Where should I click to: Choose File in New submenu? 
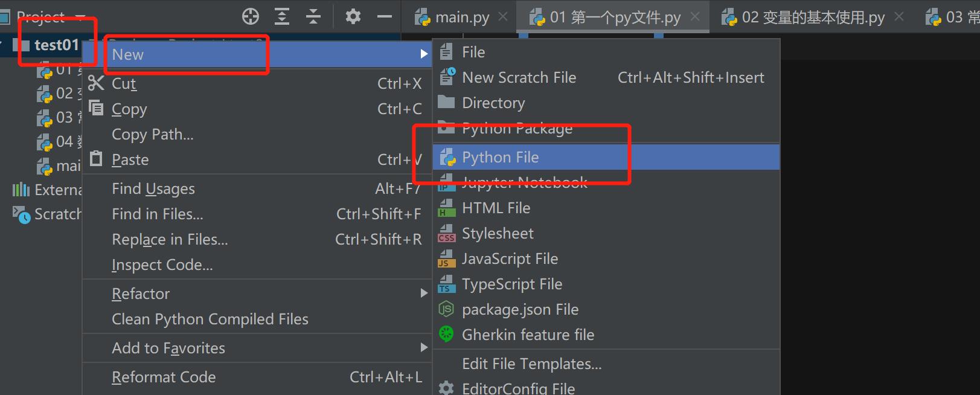coord(606,52)
